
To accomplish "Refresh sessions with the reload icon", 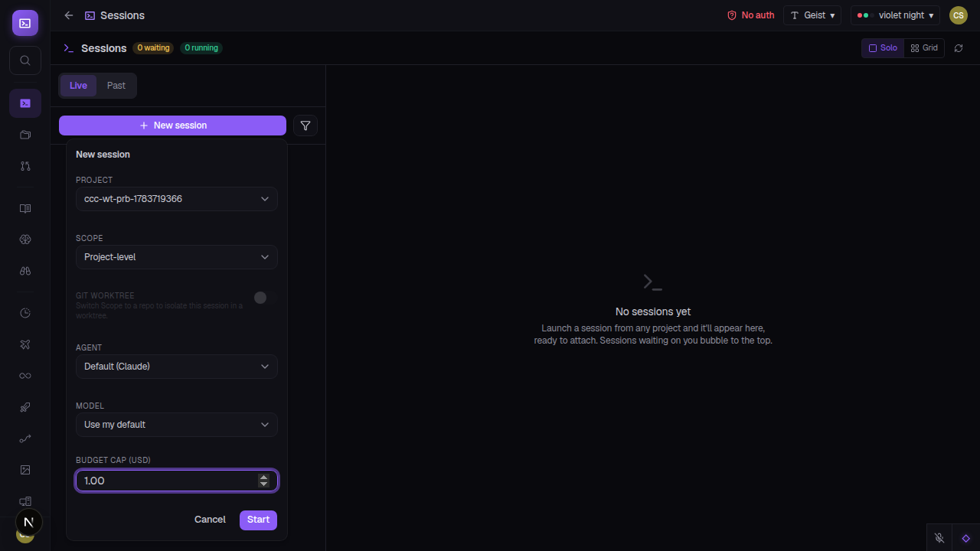I will coord(959,48).
